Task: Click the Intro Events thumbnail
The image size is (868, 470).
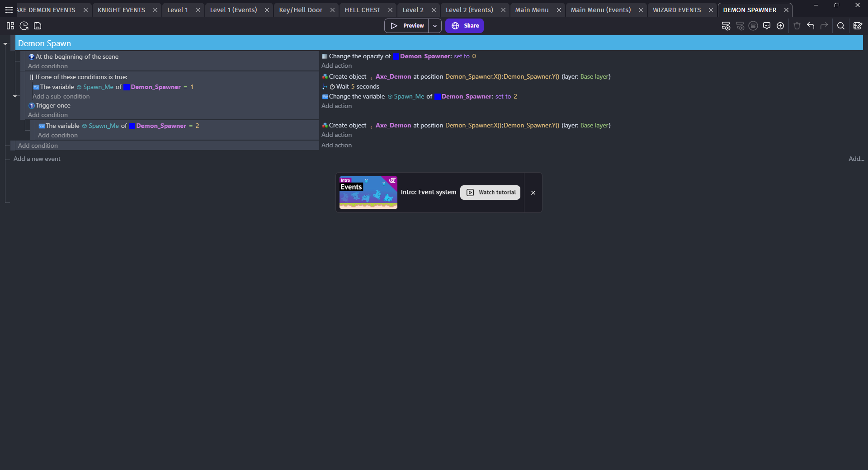Action: click(368, 192)
